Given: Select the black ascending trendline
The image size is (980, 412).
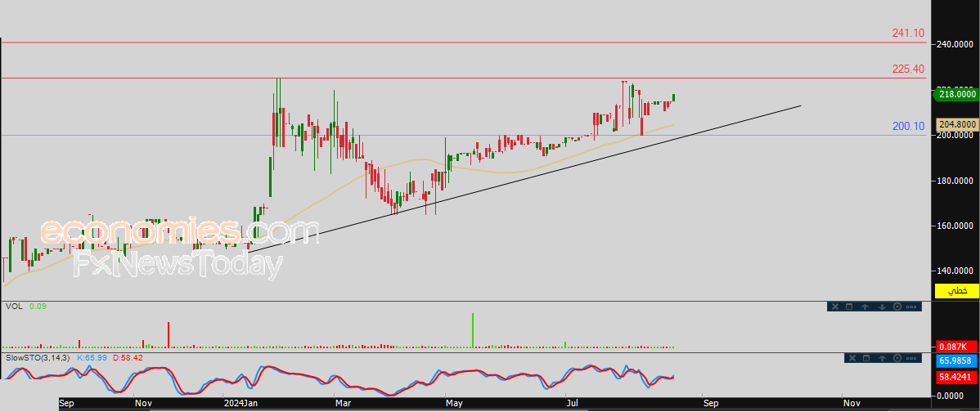Looking at the screenshot, I should pos(525,178).
